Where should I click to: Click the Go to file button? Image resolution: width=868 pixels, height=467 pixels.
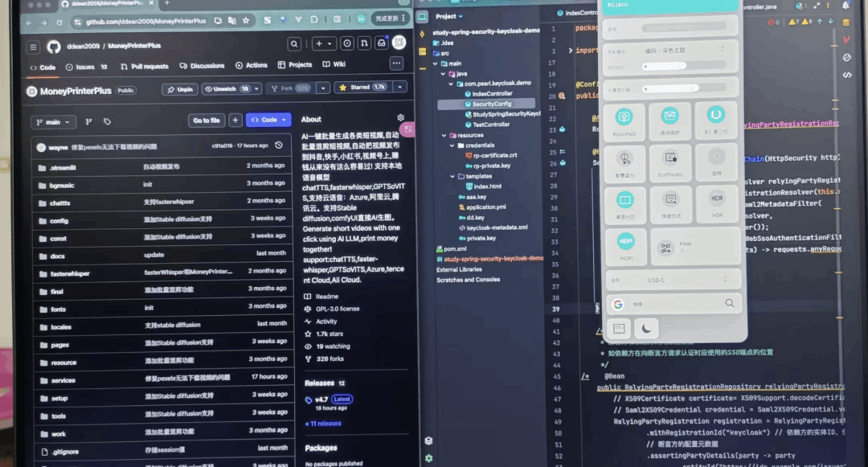[x=207, y=120]
